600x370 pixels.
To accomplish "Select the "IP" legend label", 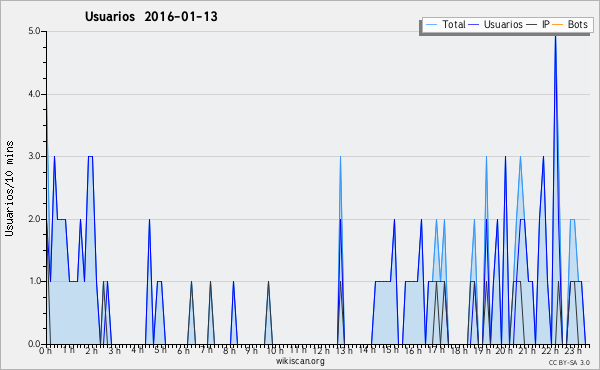I will (546, 24).
